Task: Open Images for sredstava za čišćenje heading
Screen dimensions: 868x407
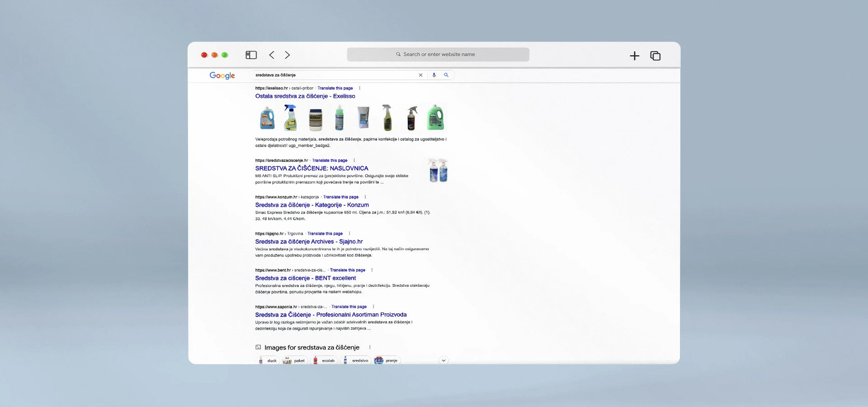Action: 312,347
